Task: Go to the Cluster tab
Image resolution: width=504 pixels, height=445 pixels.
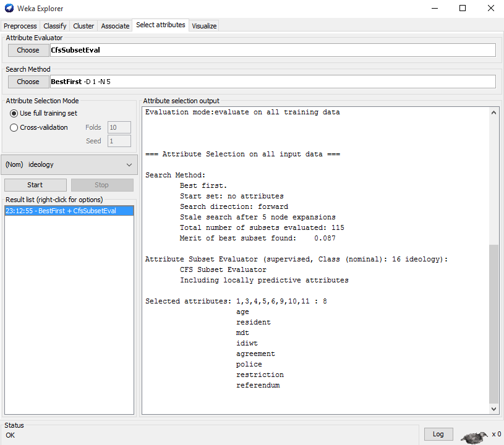Action: point(83,26)
